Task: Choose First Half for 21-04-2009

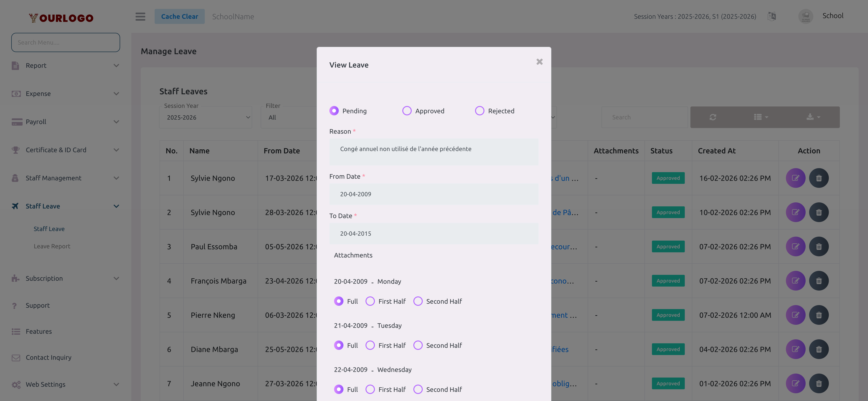Action: (x=370, y=345)
